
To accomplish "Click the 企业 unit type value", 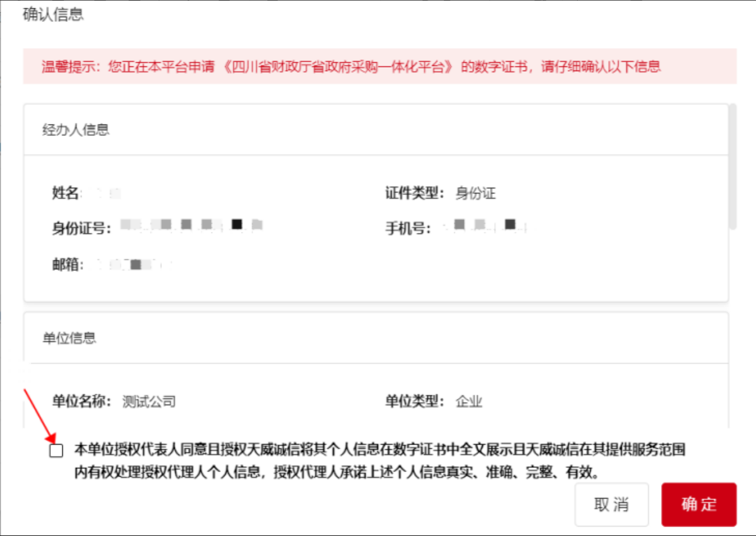I will coord(469,402).
